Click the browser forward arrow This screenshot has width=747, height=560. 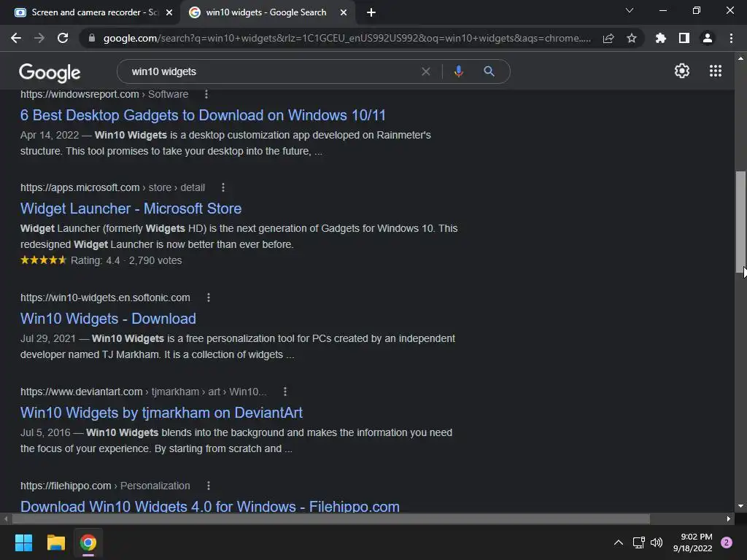pyautogui.click(x=39, y=38)
